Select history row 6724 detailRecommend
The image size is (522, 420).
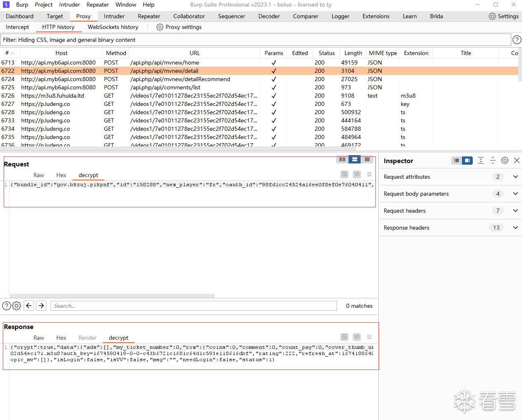259,79
